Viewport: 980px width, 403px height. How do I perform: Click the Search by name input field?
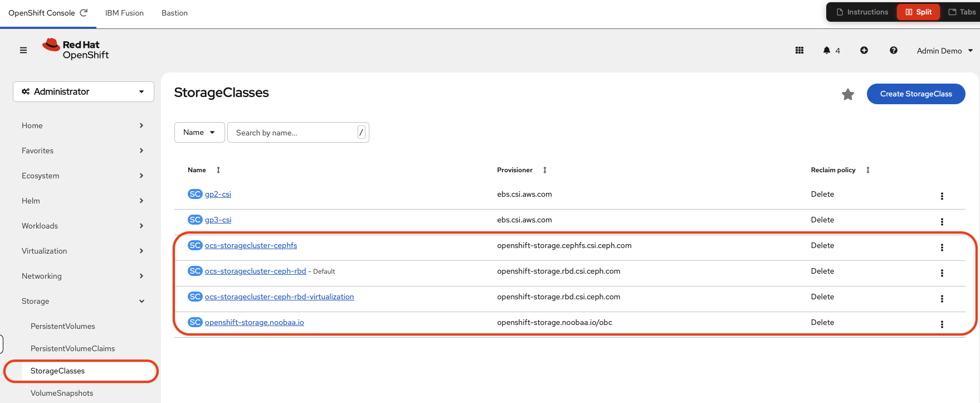pyautogui.click(x=294, y=133)
